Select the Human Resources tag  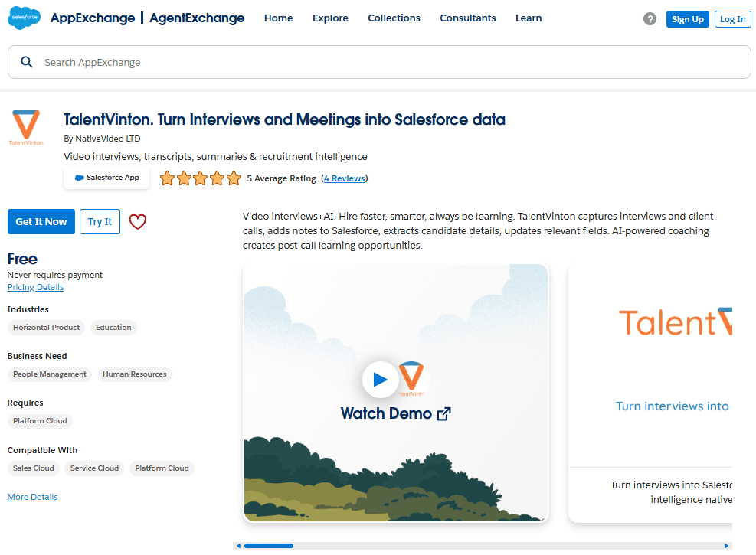[x=135, y=374]
